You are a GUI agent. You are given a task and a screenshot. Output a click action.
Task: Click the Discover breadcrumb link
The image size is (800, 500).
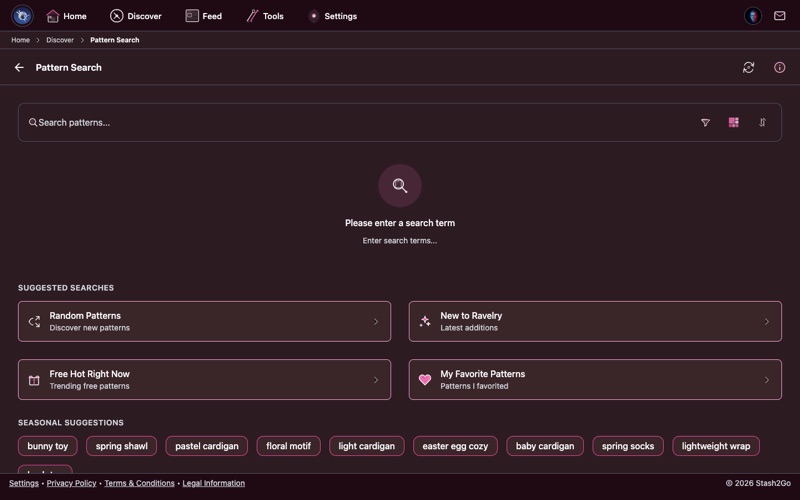(x=60, y=40)
